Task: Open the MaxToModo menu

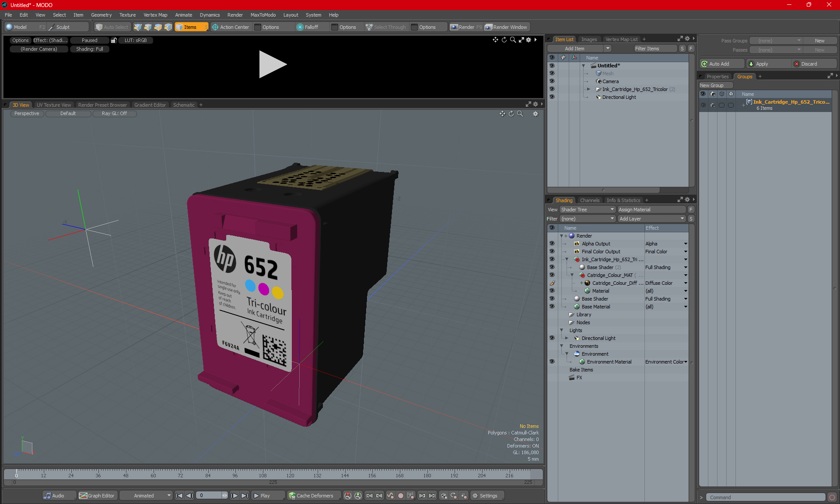Action: coord(263,15)
